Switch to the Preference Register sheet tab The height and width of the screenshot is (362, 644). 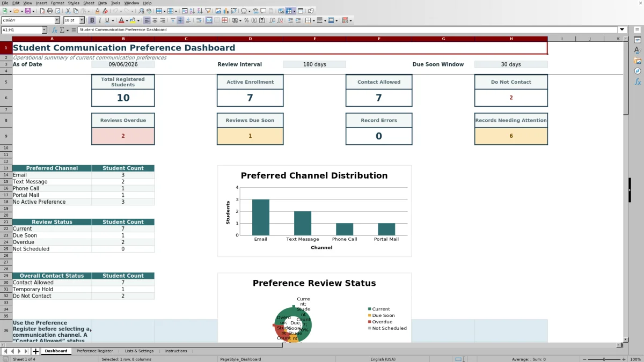pos(94,351)
